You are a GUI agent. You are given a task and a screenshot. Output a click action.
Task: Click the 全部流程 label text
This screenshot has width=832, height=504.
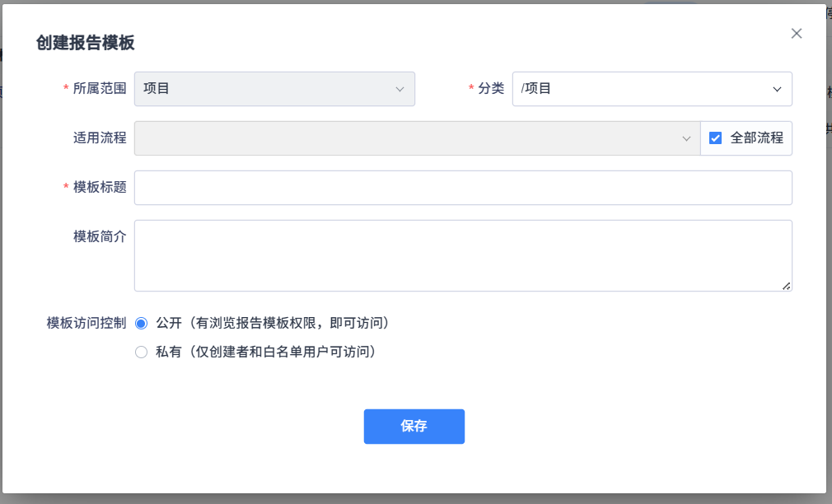click(x=757, y=138)
